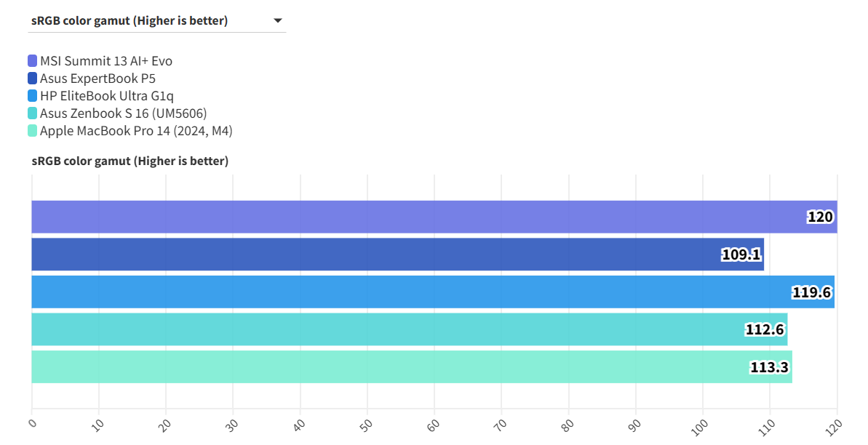This screenshot has height=445, width=868.
Task: Click the HP EliteBook Ultra G1q swatch
Action: [x=33, y=96]
